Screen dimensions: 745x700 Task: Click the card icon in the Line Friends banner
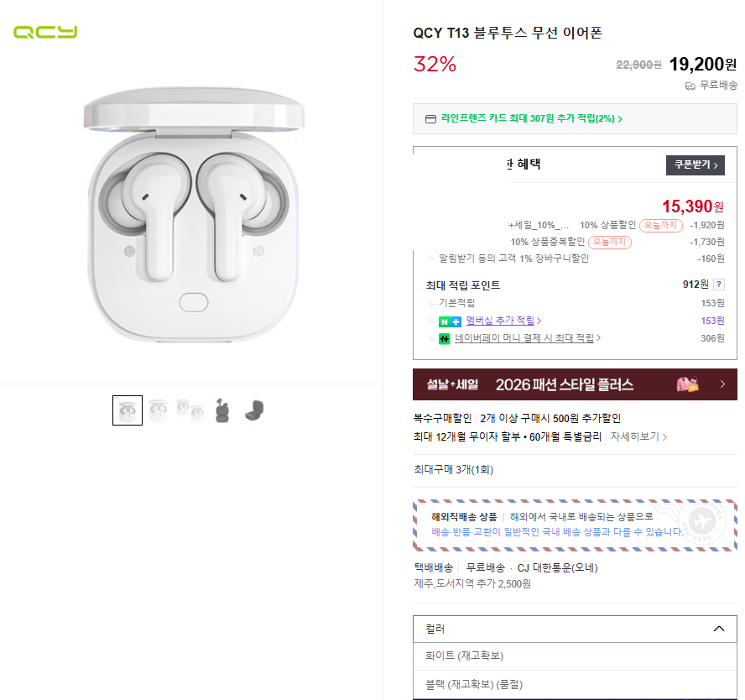[x=431, y=119]
